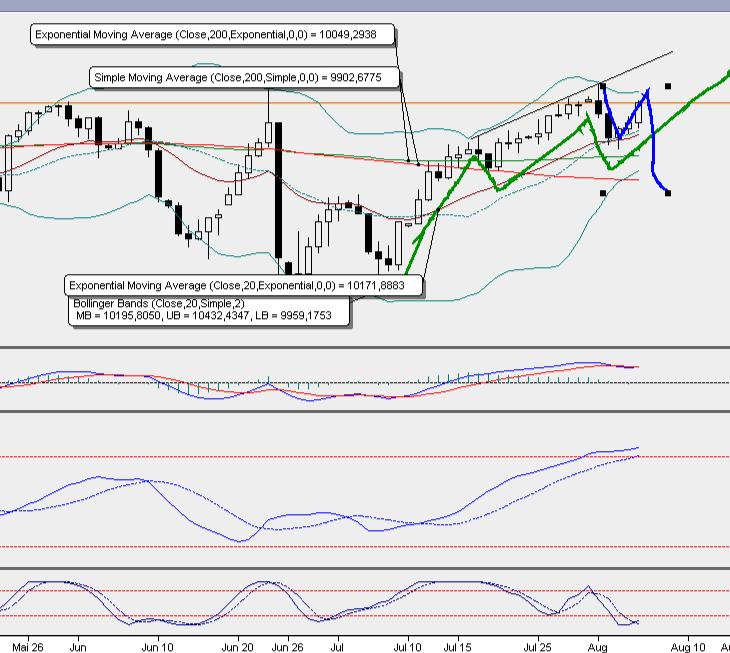The image size is (730, 653).
Task: Click the Jul 10 date axis label
Action: pos(407,647)
